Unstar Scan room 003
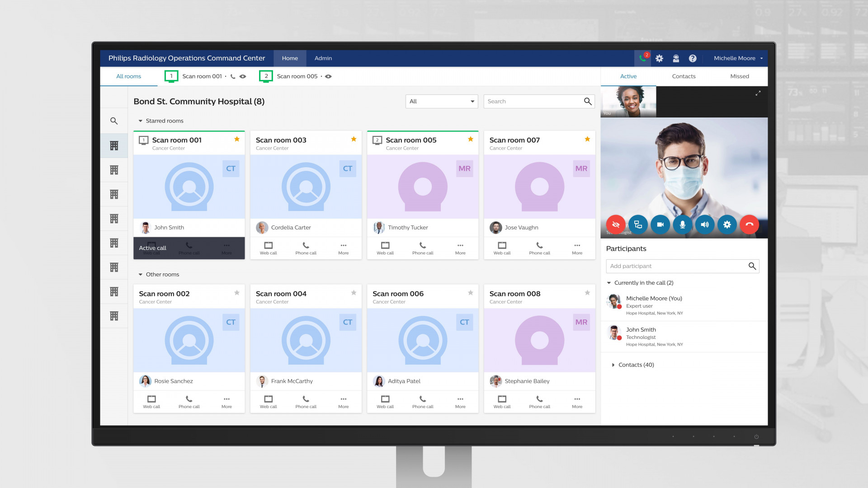The image size is (868, 488). (x=354, y=139)
